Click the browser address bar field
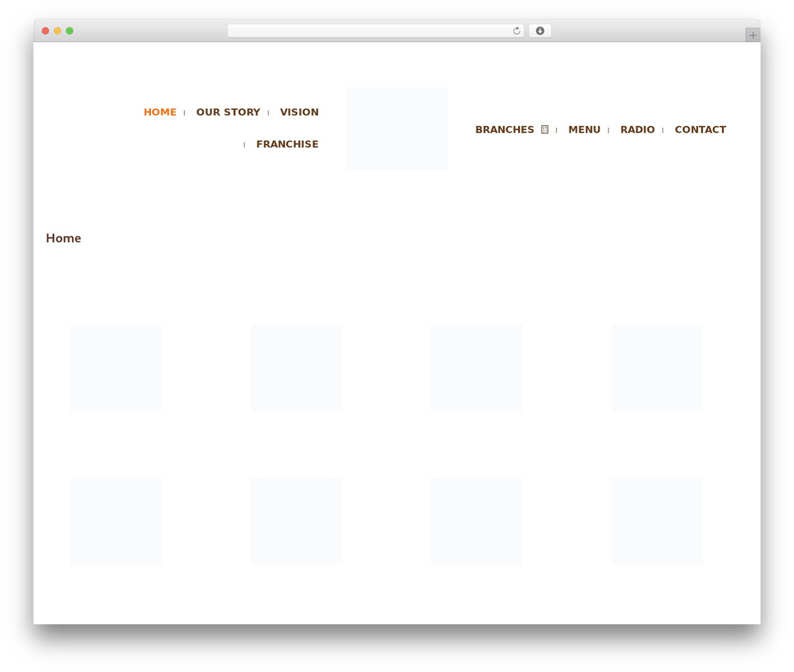The height and width of the screenshot is (672, 794). (x=375, y=31)
